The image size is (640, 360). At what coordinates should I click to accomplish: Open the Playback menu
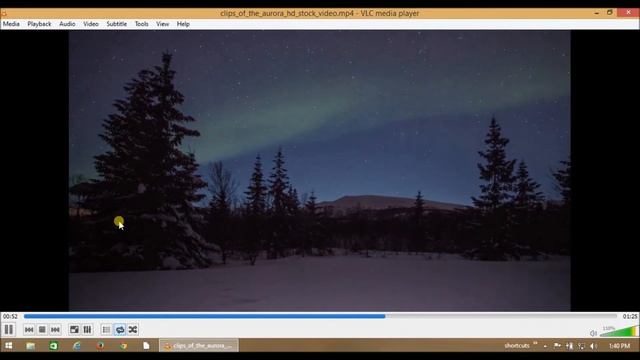point(39,24)
